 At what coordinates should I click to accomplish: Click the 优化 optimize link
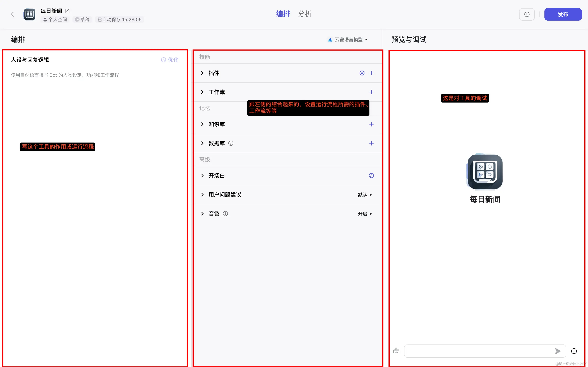tap(170, 60)
